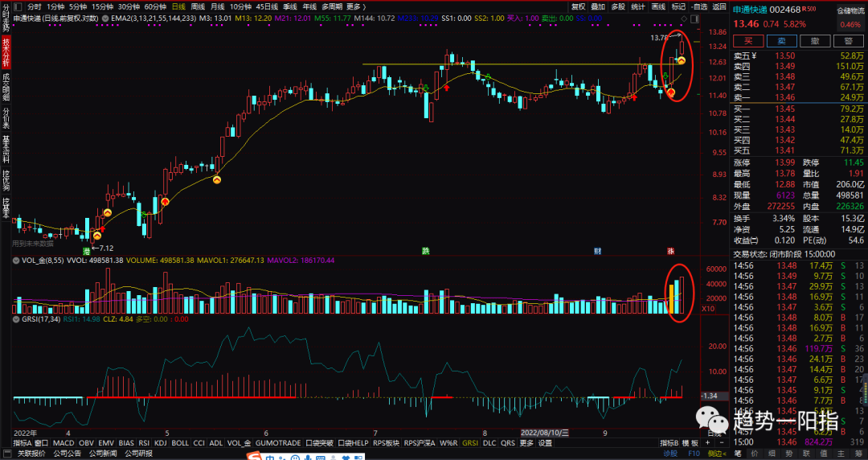Switch to the W%R indicator
This screenshot has width=868, height=460.
coord(449,443)
